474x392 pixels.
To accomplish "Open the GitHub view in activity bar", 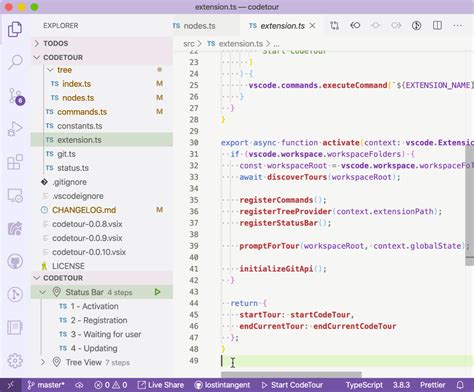I will (15, 261).
